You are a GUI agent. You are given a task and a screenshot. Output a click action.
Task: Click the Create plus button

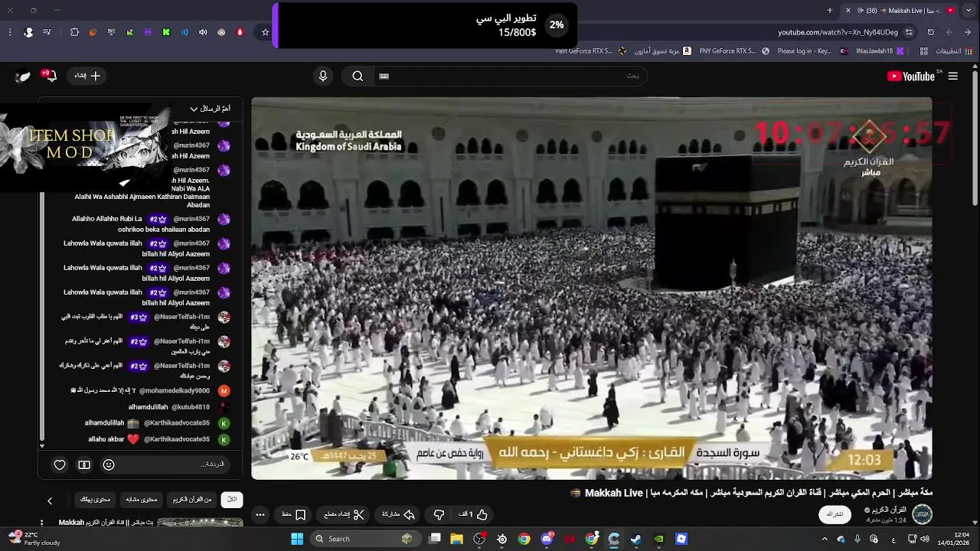coord(88,76)
